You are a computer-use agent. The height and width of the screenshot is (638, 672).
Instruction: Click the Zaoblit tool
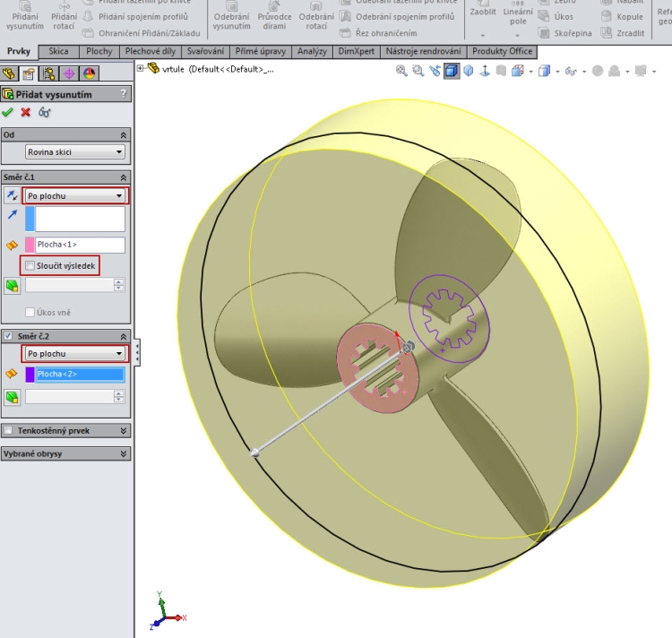[x=483, y=10]
